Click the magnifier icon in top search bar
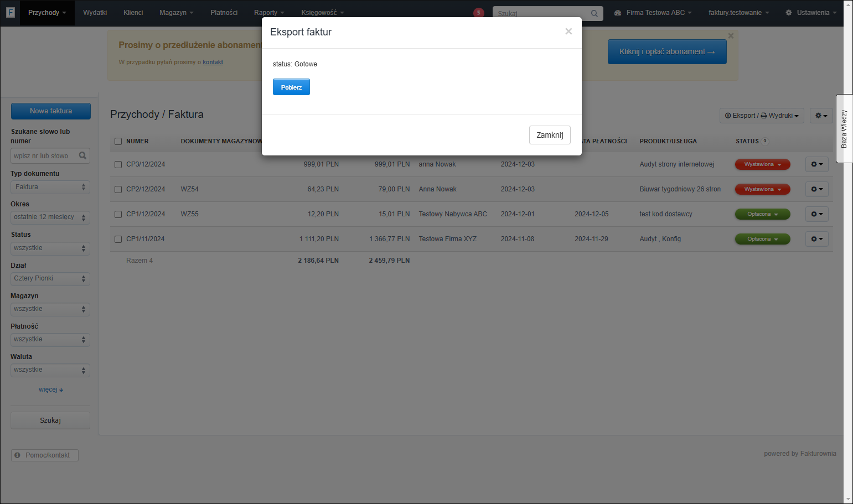Screen dimensions: 853x504 pos(594,13)
